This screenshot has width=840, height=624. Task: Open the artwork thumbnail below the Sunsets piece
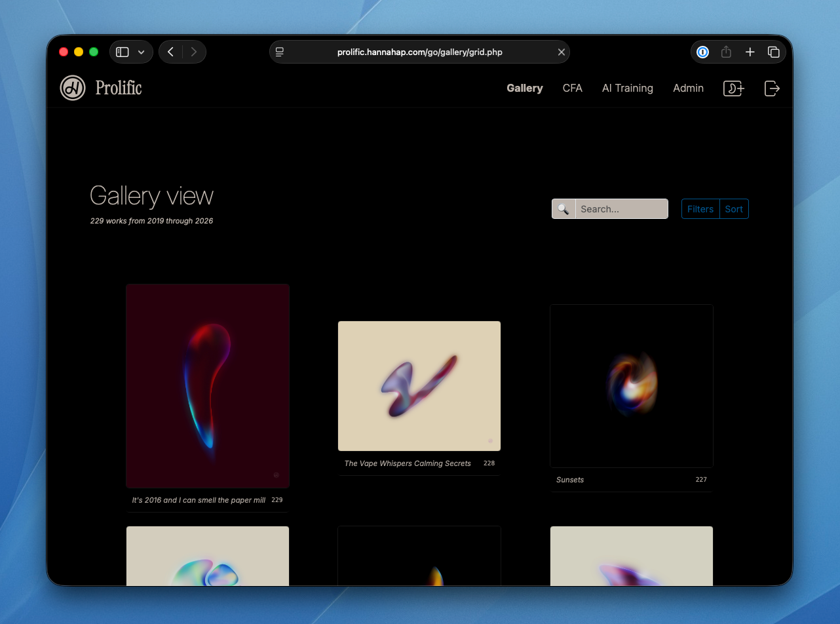[632, 556]
